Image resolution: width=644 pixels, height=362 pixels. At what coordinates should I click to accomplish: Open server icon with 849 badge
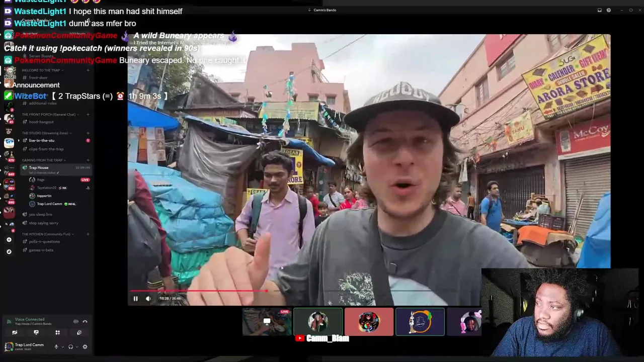click(x=9, y=169)
